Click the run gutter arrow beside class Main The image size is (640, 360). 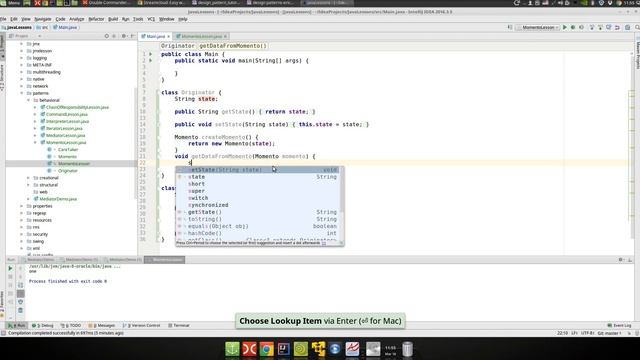pyautogui.click(x=151, y=54)
